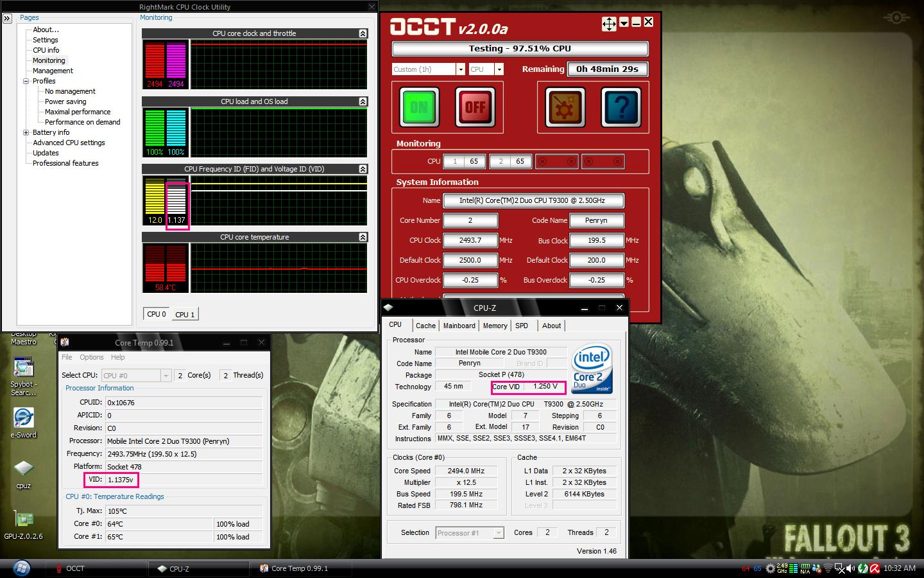Select the No management profile
The width and height of the screenshot is (924, 578).
pyautogui.click(x=70, y=91)
